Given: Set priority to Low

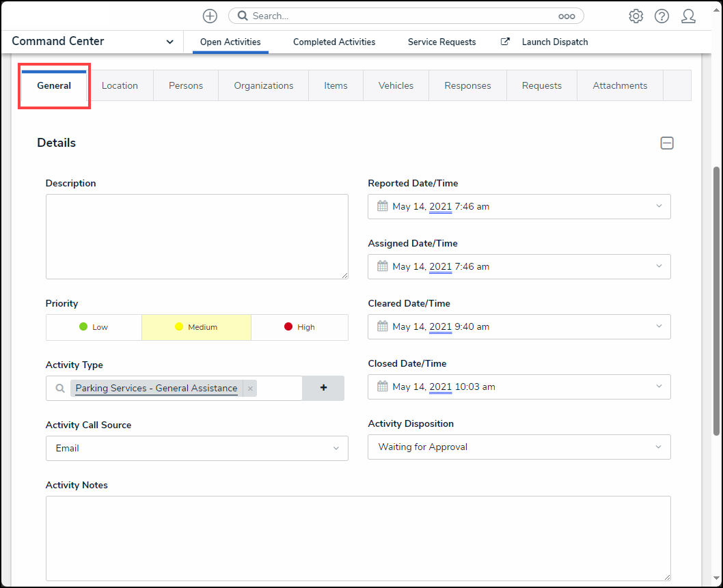Looking at the screenshot, I should (x=94, y=327).
